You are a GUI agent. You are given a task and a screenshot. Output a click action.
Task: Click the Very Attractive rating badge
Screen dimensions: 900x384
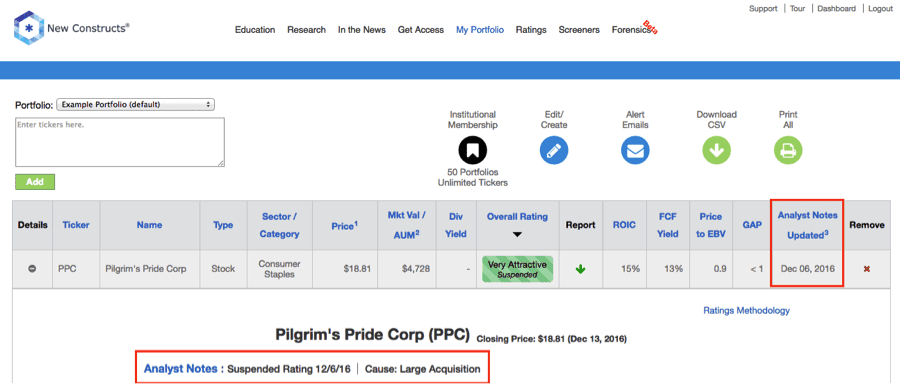point(517,269)
